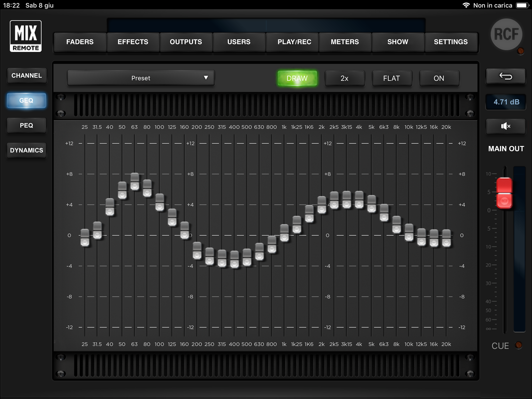Screen dimensions: 532x399
Task: Open the DYNAMICS section
Action: [26, 150]
